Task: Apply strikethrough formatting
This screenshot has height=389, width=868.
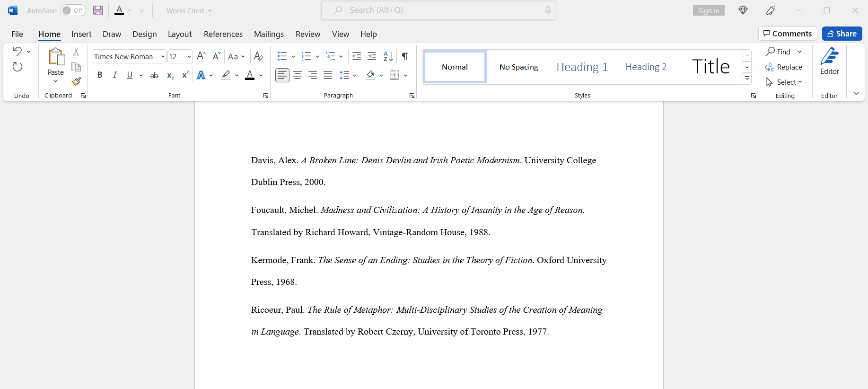Action: [154, 75]
